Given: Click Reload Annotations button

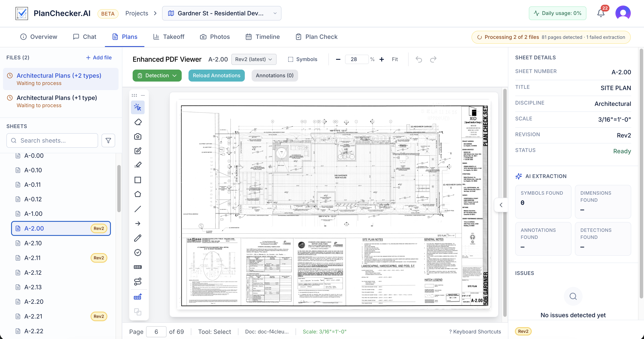Looking at the screenshot, I should click(x=216, y=76).
